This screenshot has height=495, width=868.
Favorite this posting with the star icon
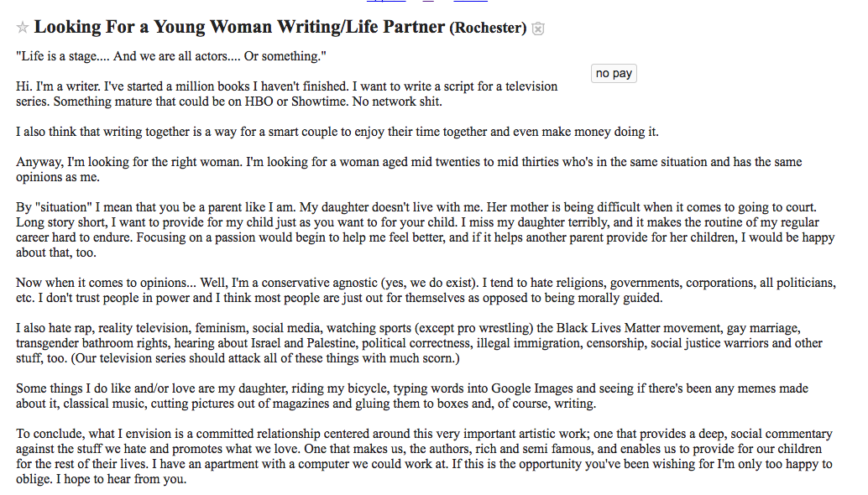23,28
